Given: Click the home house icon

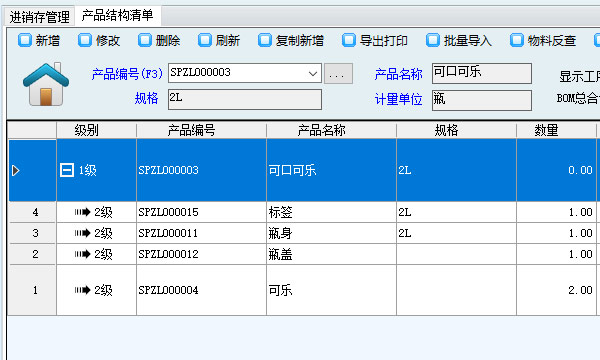Looking at the screenshot, I should click(x=46, y=85).
